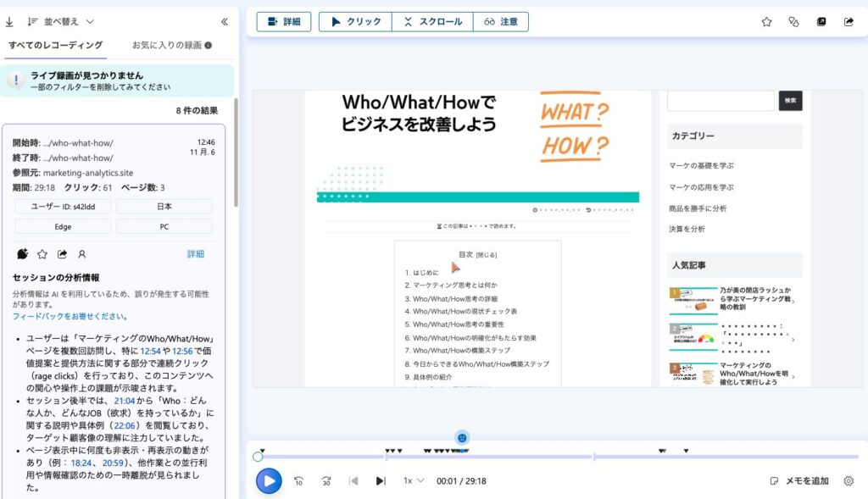Toggle the スクロール display button
Viewport: 868px width, 499px height.
click(x=432, y=22)
